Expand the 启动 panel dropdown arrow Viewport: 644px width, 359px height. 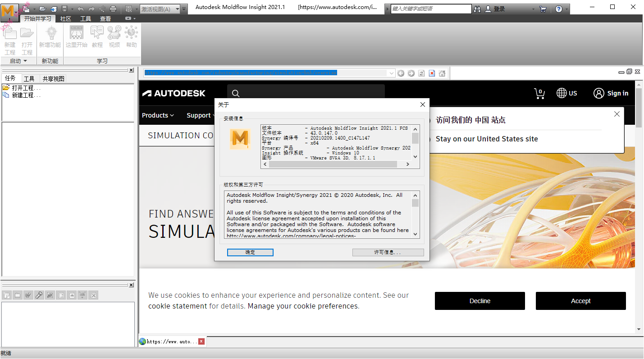pyautogui.click(x=25, y=61)
